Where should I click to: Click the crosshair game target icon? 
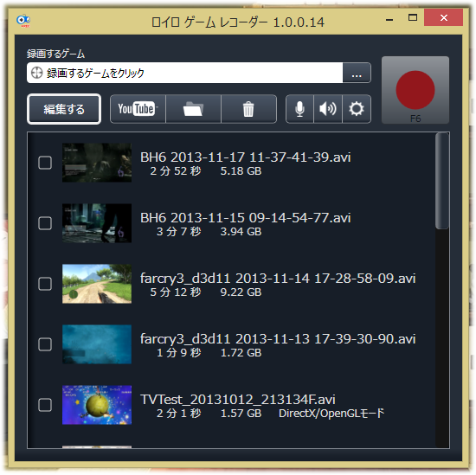click(x=37, y=73)
